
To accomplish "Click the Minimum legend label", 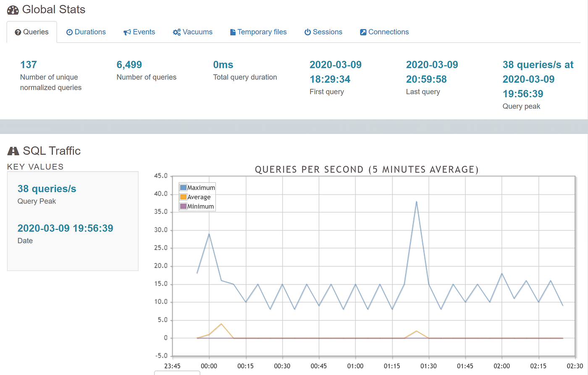I will coord(201,206).
